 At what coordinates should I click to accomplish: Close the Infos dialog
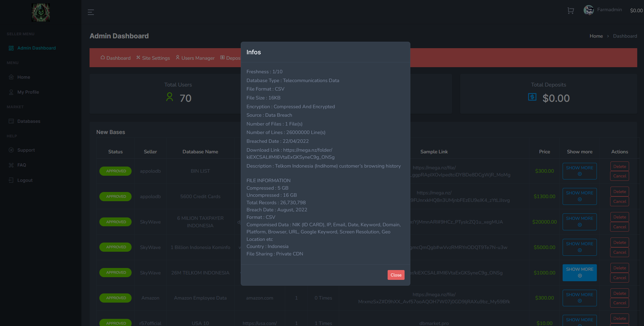pos(396,275)
